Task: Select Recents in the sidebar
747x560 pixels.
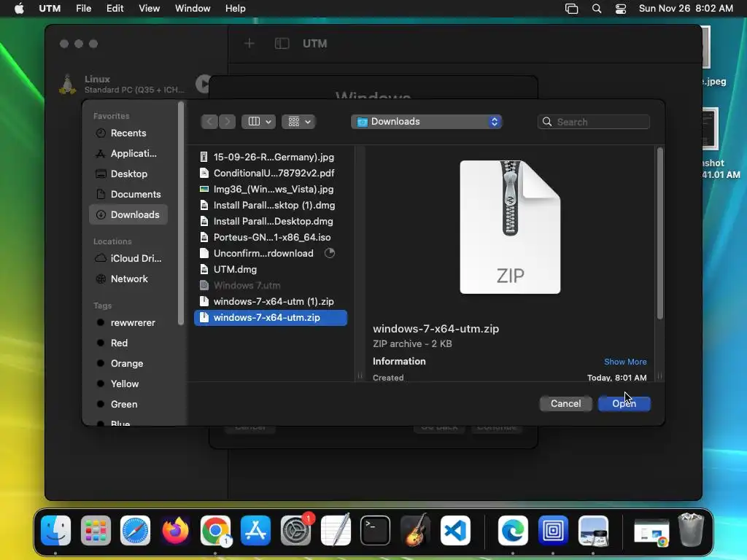Action: (128, 133)
